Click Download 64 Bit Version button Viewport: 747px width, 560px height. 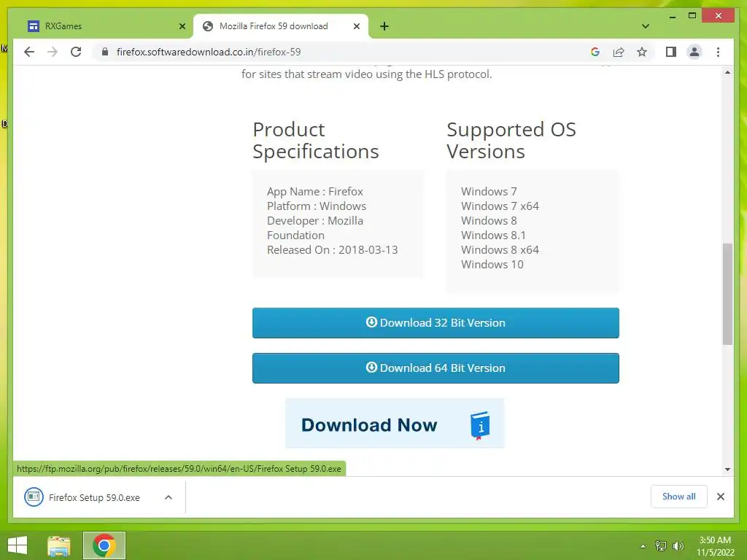(x=436, y=368)
